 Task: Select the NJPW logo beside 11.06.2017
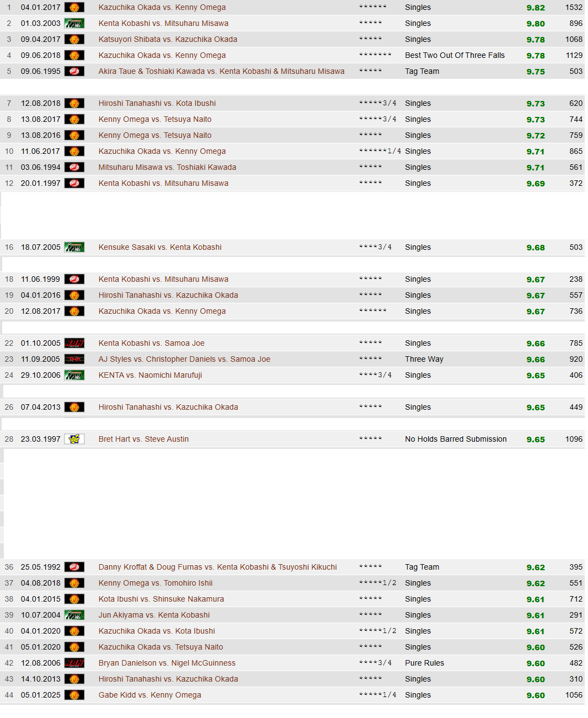click(x=74, y=151)
